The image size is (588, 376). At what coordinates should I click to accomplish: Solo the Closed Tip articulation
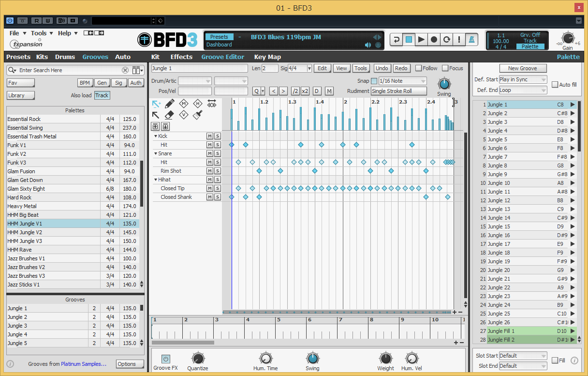point(218,188)
